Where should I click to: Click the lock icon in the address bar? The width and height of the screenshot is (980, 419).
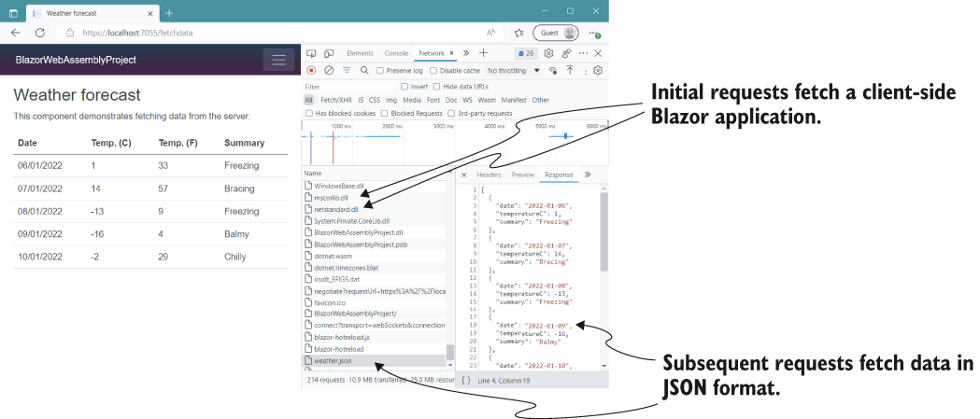click(69, 33)
